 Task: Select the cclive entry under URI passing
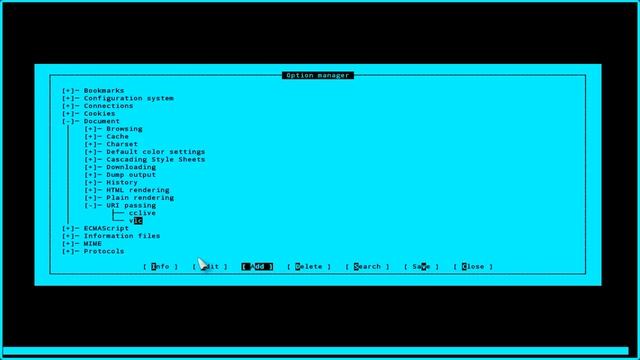(142, 213)
